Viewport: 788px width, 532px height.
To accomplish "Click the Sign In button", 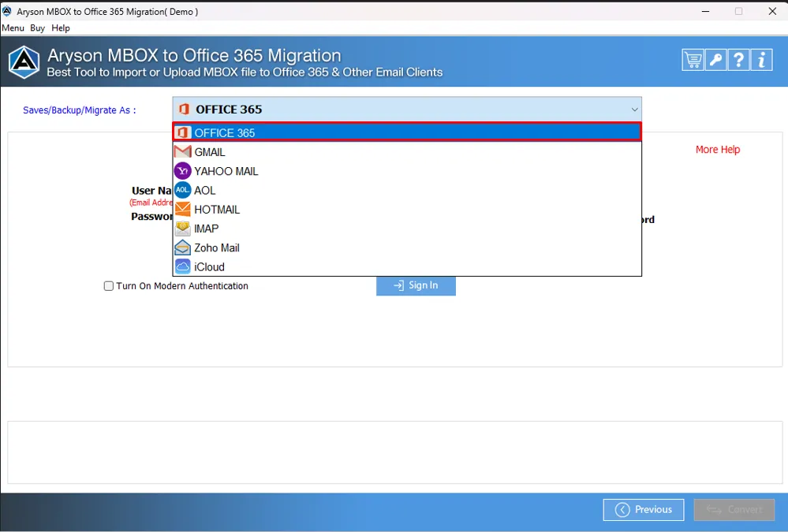I will (416, 285).
